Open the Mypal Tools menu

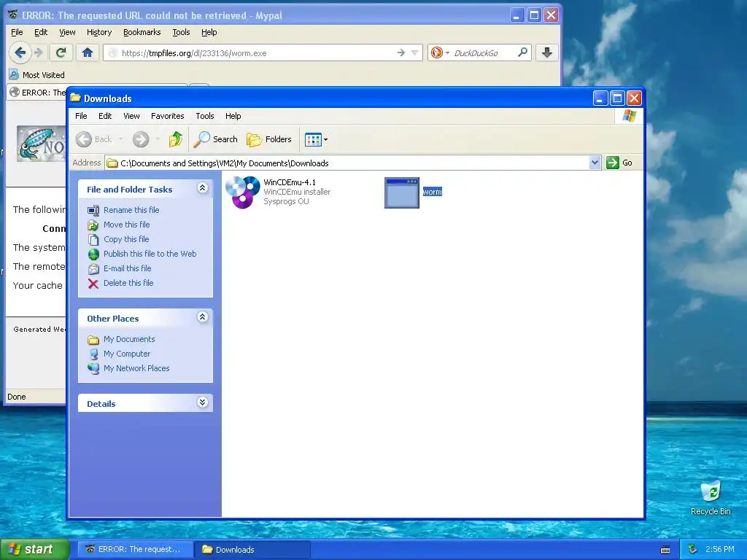181,32
